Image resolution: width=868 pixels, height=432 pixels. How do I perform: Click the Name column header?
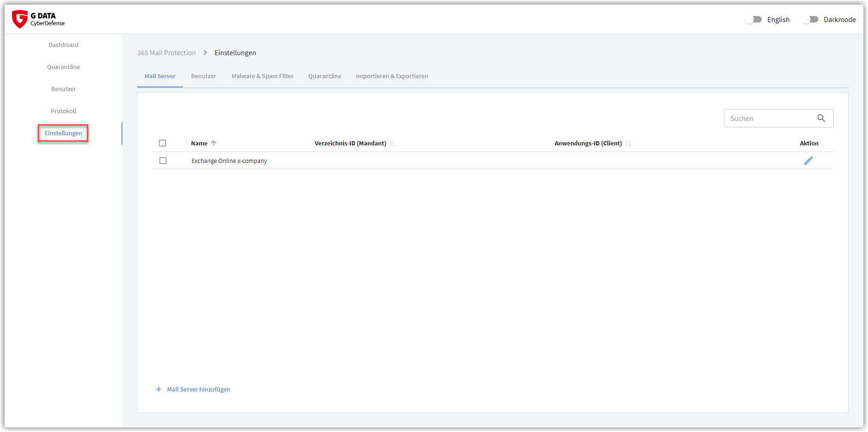coord(199,143)
